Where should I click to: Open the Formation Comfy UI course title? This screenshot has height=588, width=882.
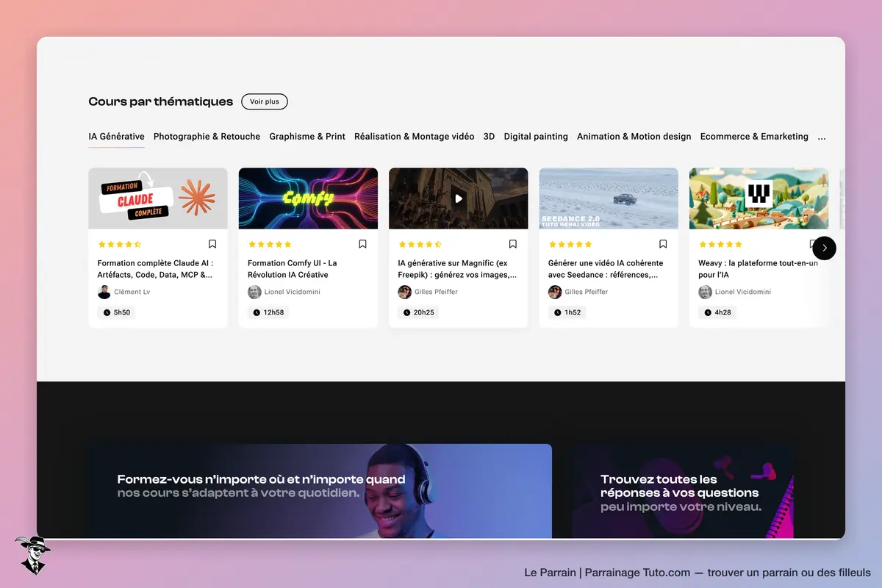[x=293, y=269]
